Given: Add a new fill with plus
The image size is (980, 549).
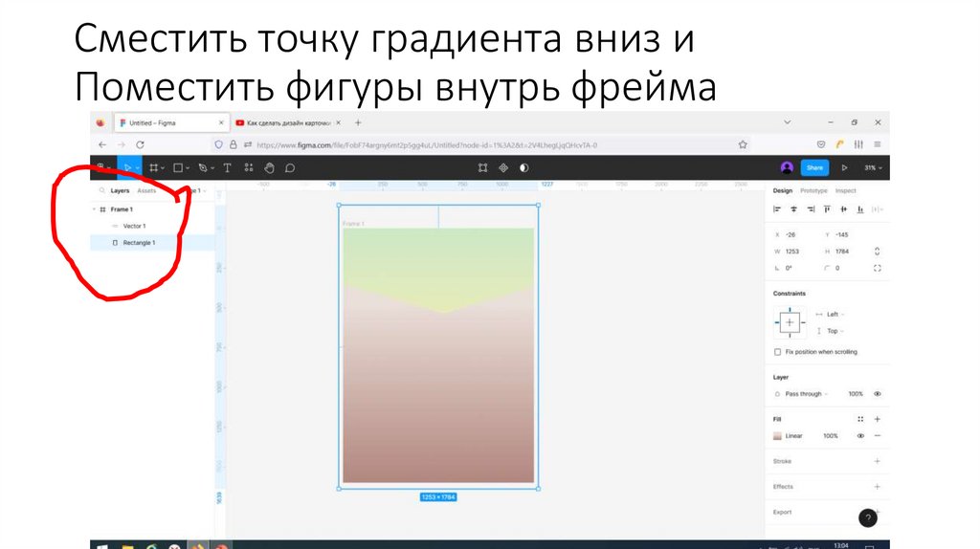Looking at the screenshot, I should [x=877, y=419].
